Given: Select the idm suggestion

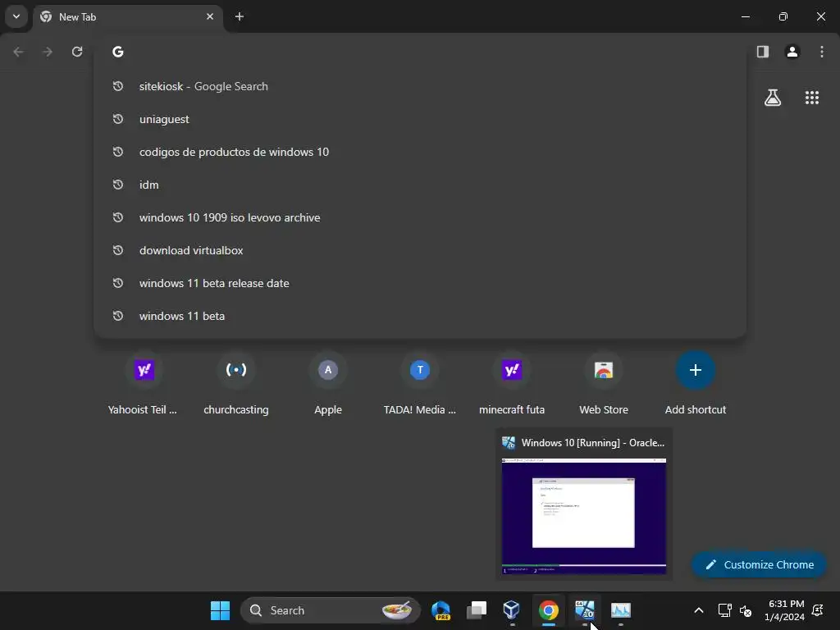Looking at the screenshot, I should (420, 185).
